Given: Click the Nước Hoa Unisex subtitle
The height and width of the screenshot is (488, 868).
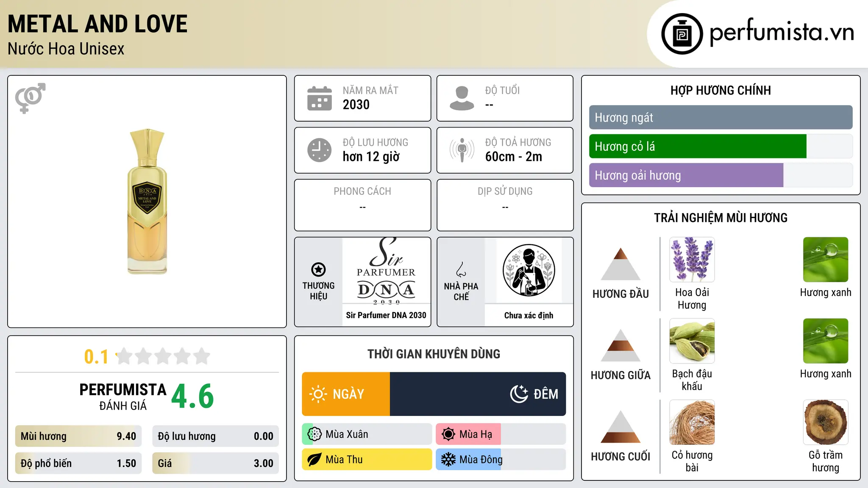Looking at the screenshot, I should click(66, 49).
